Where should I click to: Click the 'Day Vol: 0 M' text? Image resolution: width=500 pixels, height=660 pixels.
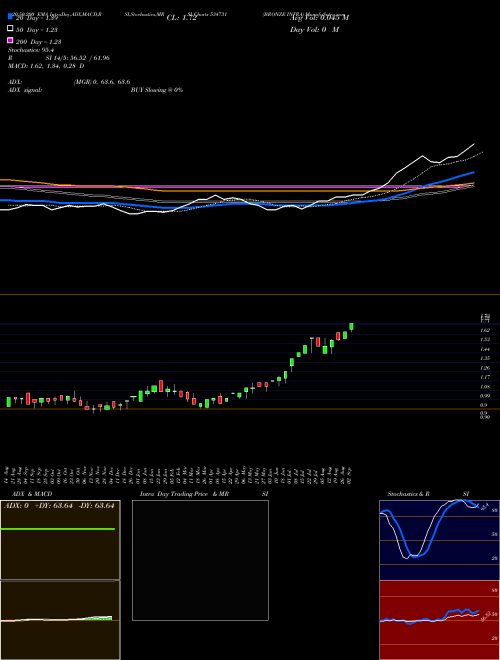pyautogui.click(x=314, y=30)
